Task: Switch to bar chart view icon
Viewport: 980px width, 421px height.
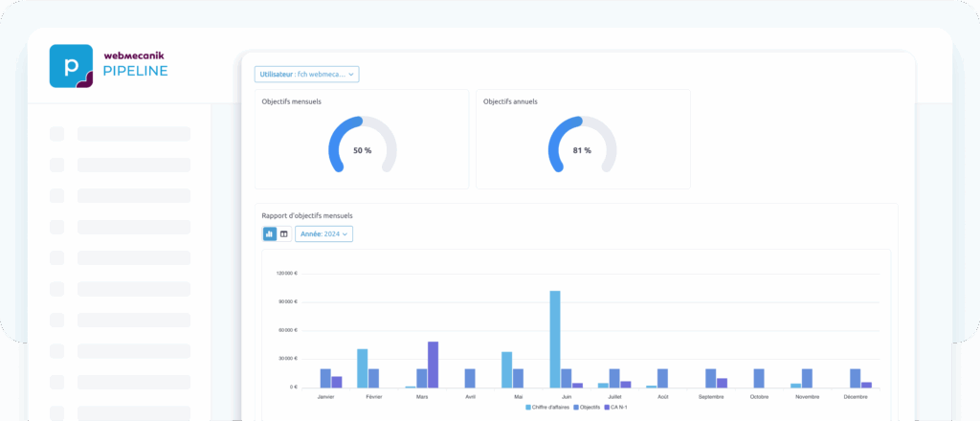Action: tap(270, 233)
